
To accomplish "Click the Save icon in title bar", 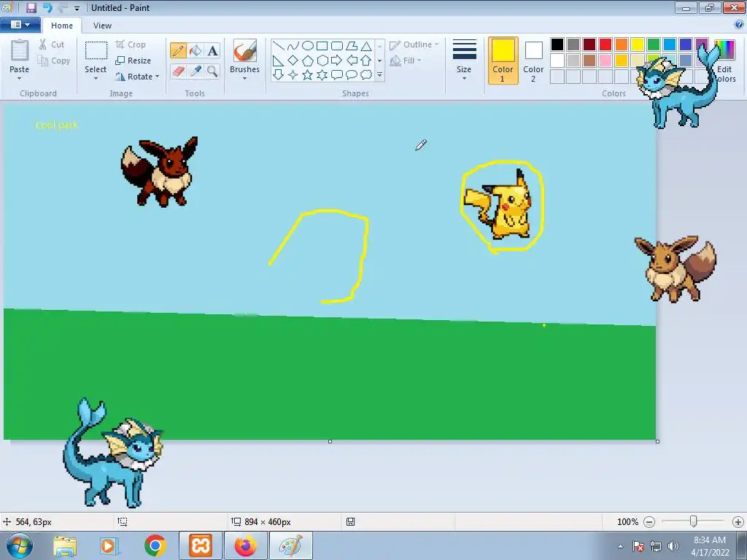I will (31, 8).
